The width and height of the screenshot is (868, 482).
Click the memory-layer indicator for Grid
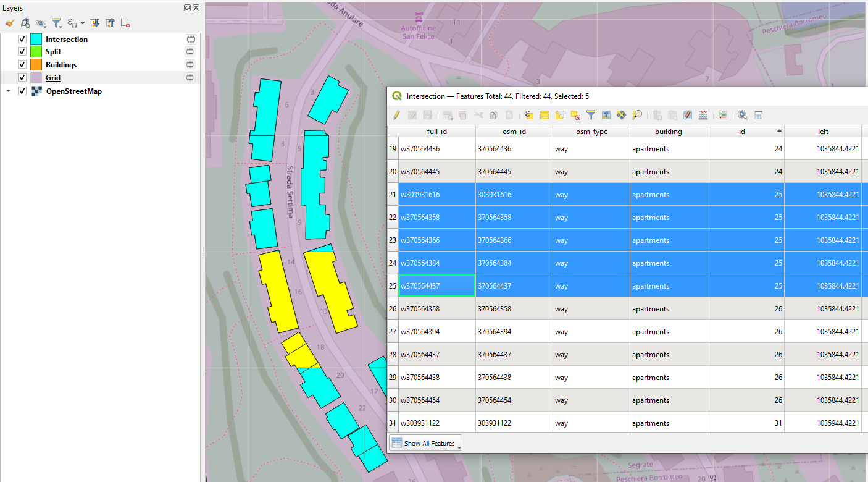click(x=190, y=77)
